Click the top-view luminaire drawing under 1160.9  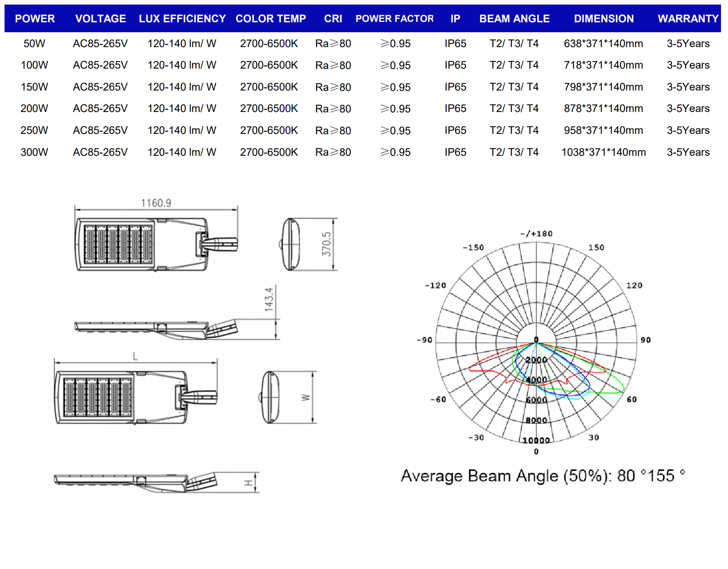point(155,245)
